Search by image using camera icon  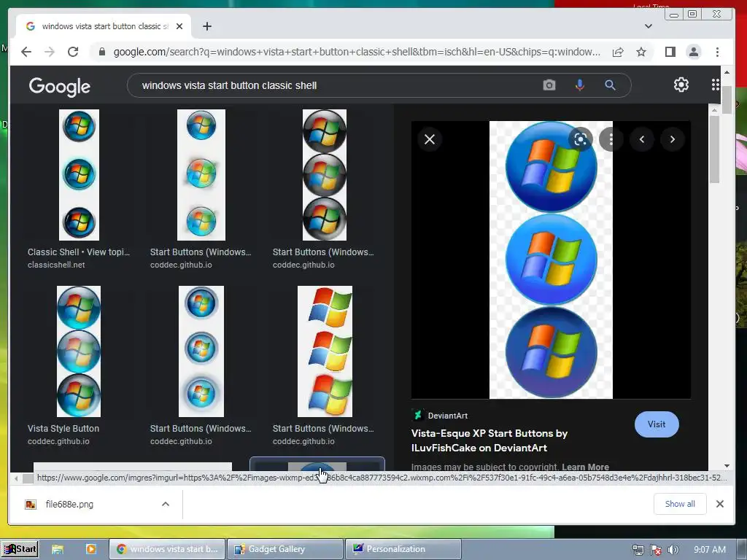click(x=549, y=85)
